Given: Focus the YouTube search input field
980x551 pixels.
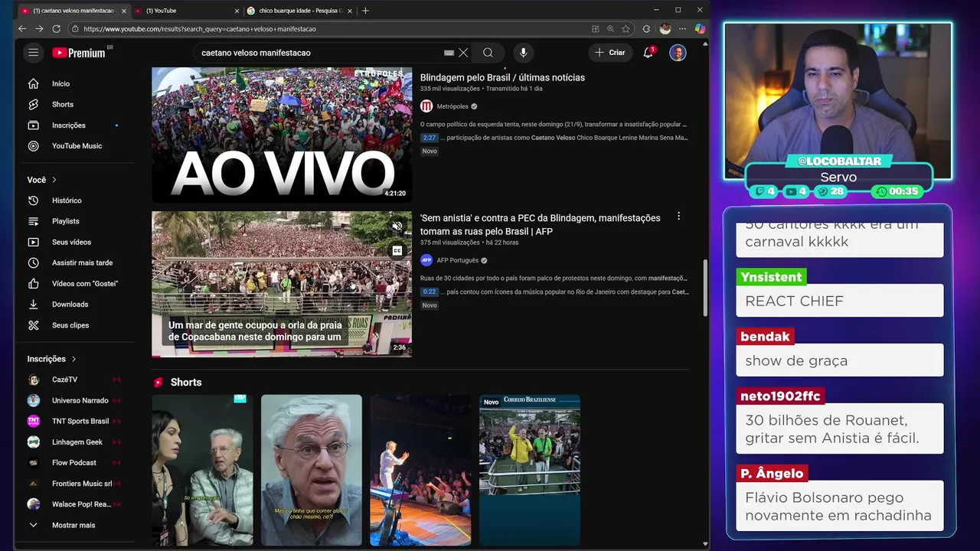Looking at the screenshot, I should click(322, 53).
